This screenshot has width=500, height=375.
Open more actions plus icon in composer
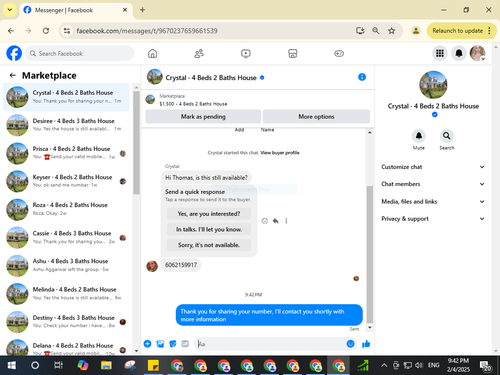[147, 344]
